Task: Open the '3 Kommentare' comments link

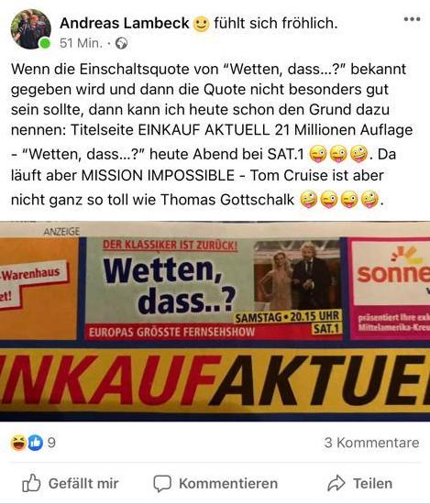Action: [372, 443]
